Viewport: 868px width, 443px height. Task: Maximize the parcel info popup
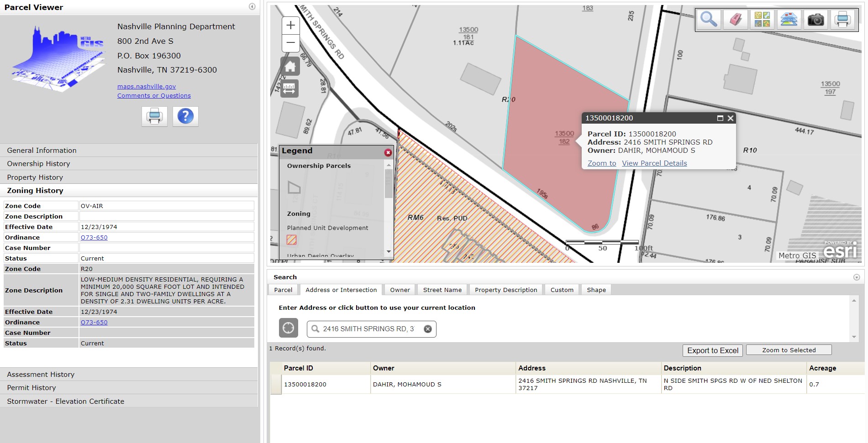point(720,118)
